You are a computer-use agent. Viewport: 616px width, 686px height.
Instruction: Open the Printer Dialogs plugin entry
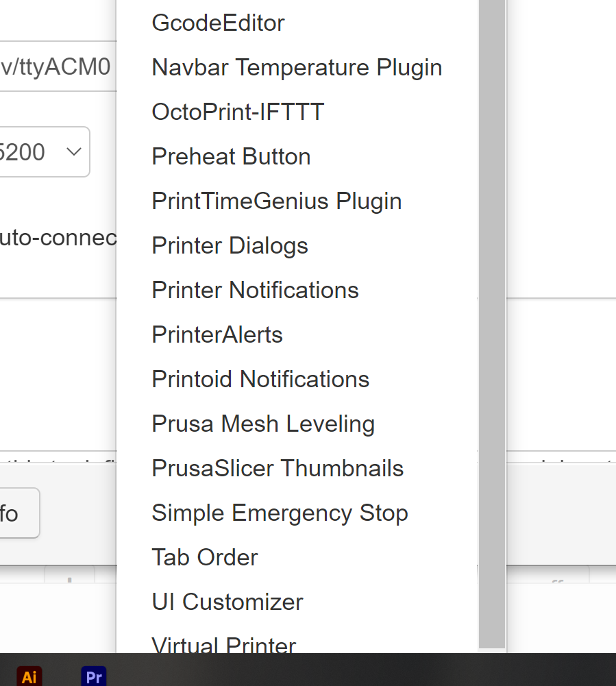pyautogui.click(x=230, y=245)
